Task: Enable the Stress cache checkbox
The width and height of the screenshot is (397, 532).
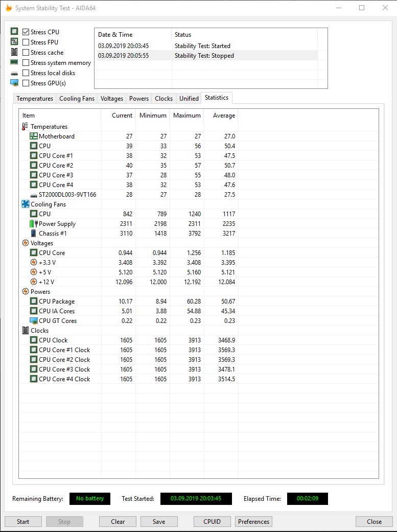Action: [x=26, y=52]
